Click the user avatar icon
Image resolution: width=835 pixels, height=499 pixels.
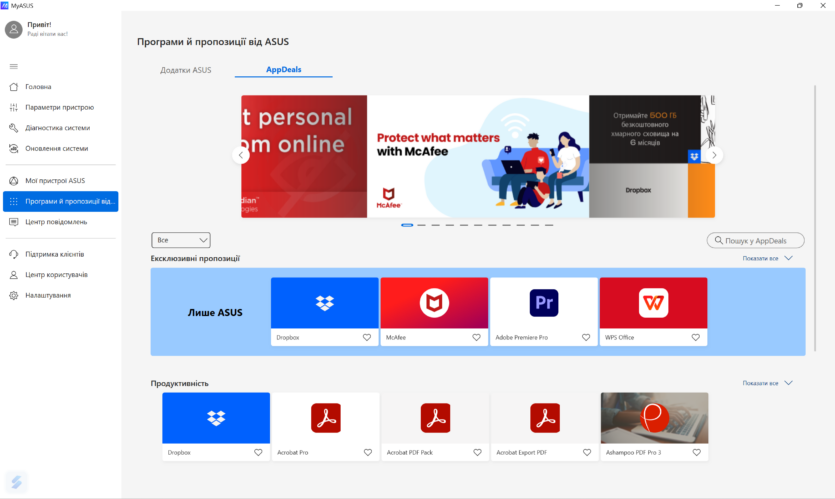(x=14, y=29)
